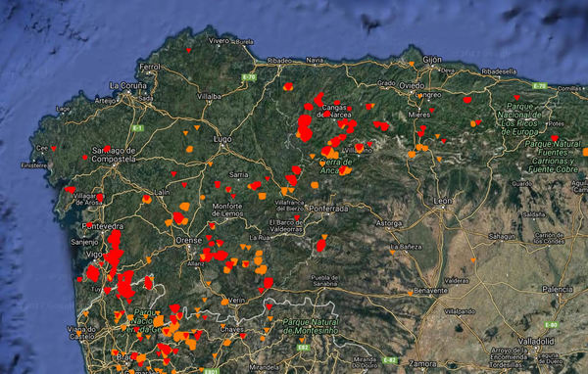Image resolution: width=588 pixels, height=374 pixels.
Task: Select the red fire marker south of Vivero
Action: click(x=188, y=50)
